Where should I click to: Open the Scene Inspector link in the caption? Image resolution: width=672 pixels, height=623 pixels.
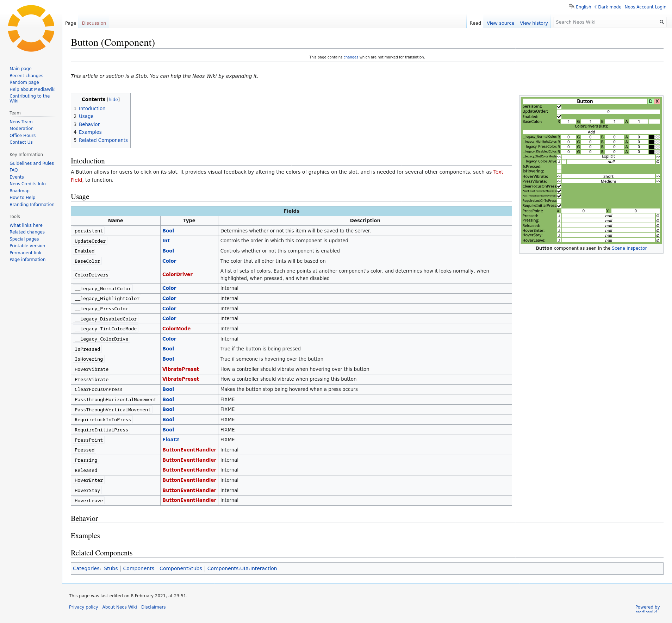click(x=629, y=248)
